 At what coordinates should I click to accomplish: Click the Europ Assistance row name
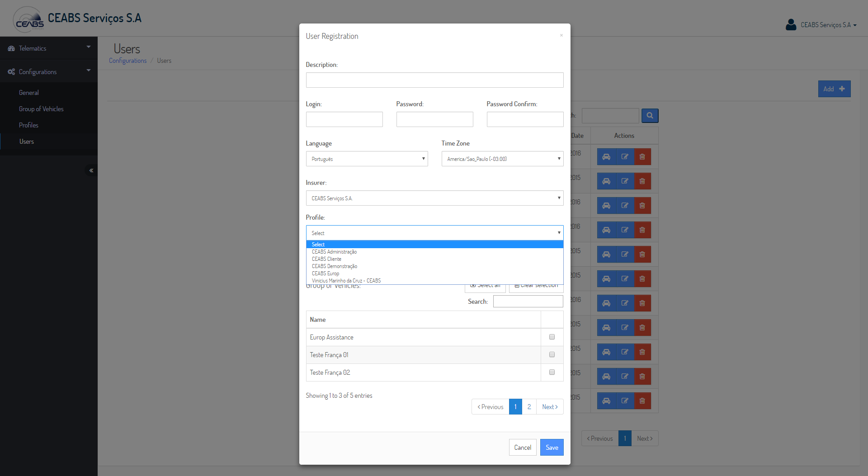click(332, 337)
